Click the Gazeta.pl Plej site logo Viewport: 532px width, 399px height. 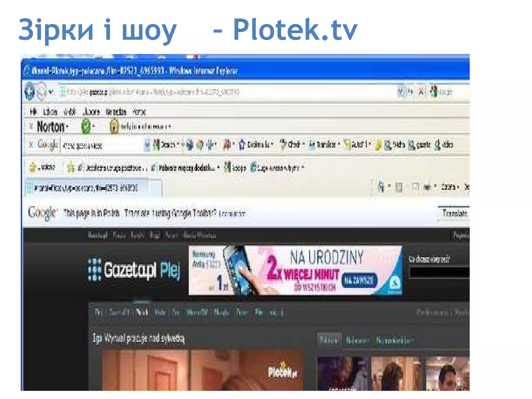coord(134,270)
